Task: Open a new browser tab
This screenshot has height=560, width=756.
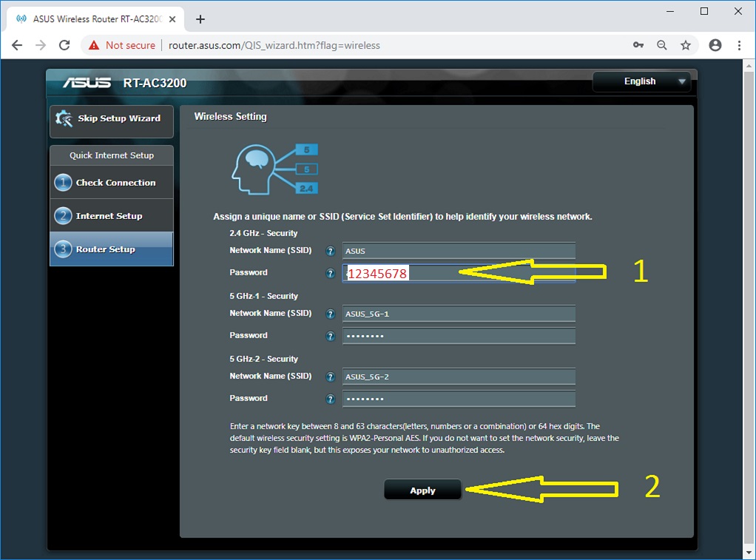Action: 200,19
